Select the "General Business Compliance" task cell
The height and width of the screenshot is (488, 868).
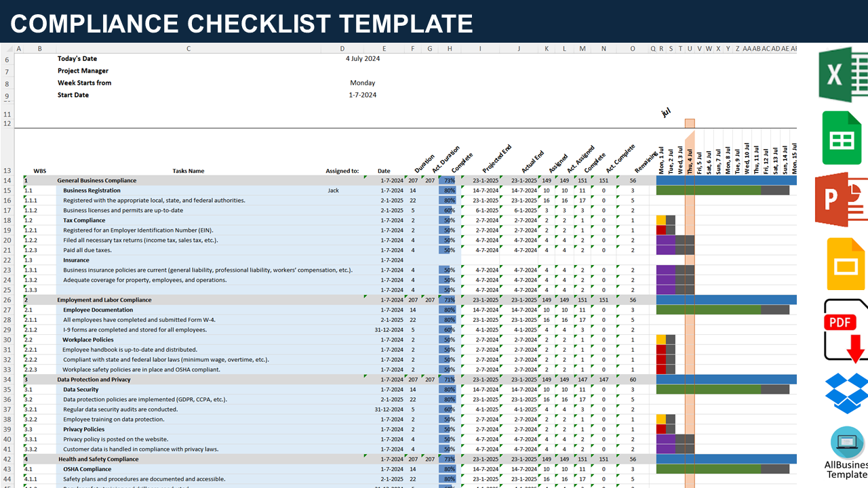pyautogui.click(x=97, y=181)
